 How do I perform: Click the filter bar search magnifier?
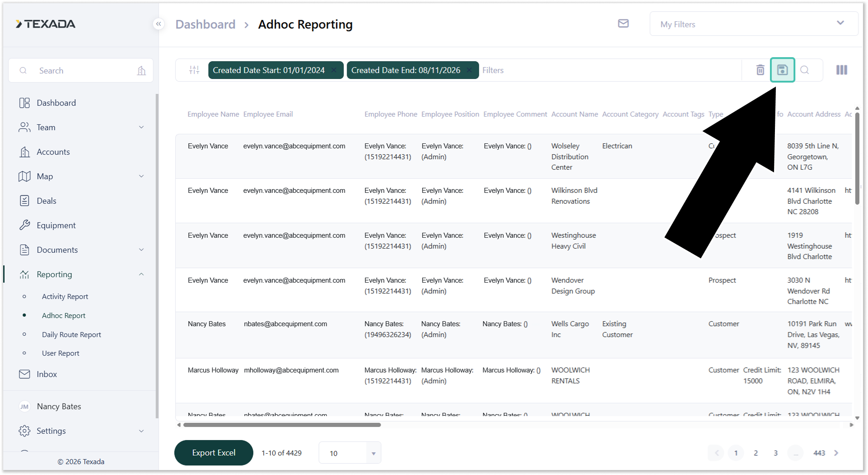coord(804,70)
